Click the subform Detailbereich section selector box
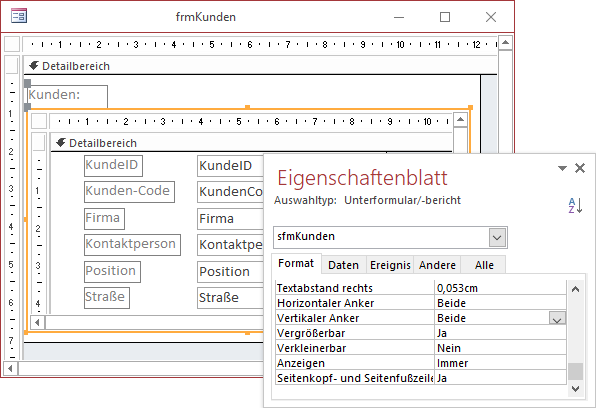Image resolution: width=596 pixels, height=408 pixels. 38,142
